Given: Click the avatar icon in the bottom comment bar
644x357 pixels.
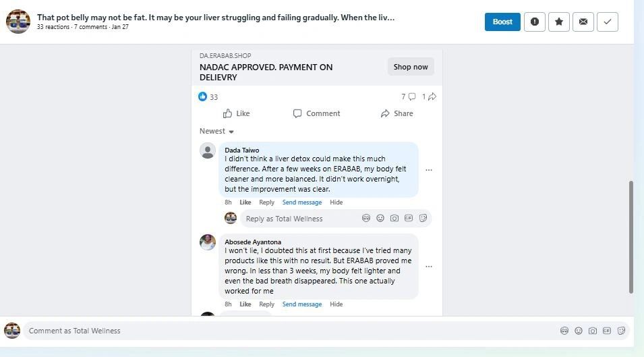Looking at the screenshot, I should pos(564,331).
